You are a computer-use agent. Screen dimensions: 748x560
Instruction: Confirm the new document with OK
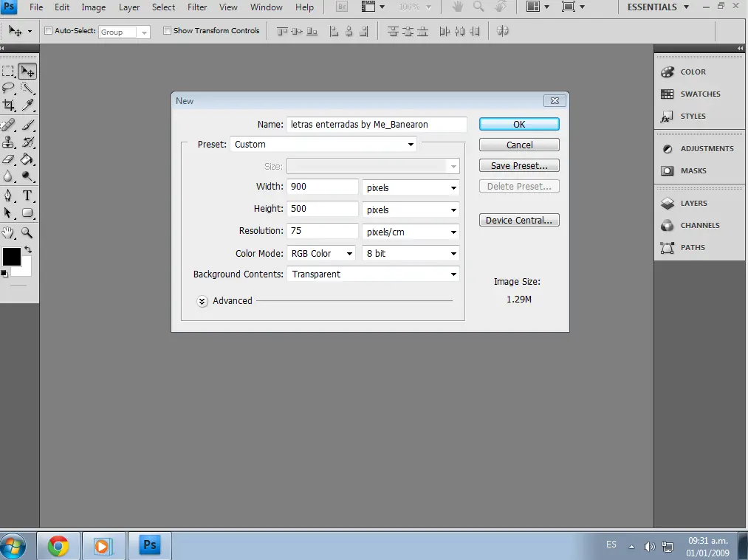tap(519, 125)
